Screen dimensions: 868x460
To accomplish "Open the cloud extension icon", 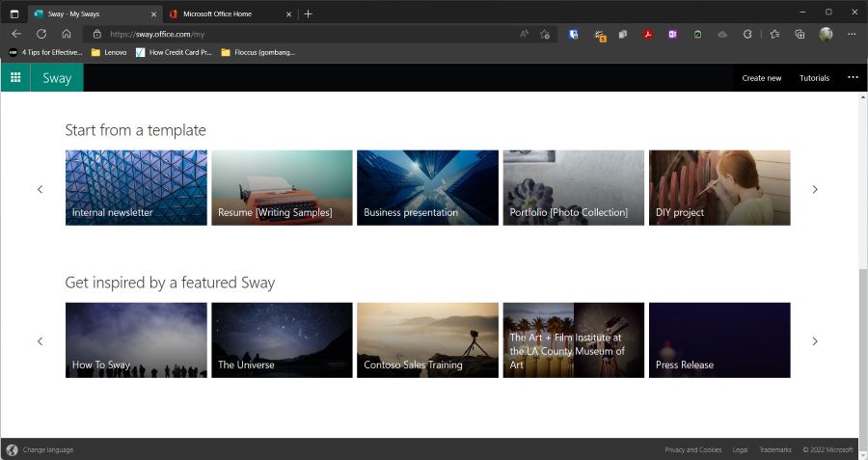I will [x=722, y=35].
